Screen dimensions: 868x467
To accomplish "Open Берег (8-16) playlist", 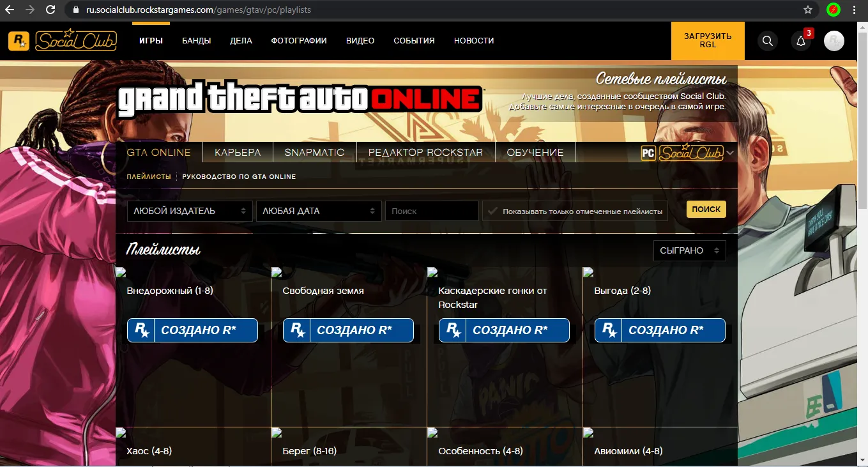I will point(310,451).
